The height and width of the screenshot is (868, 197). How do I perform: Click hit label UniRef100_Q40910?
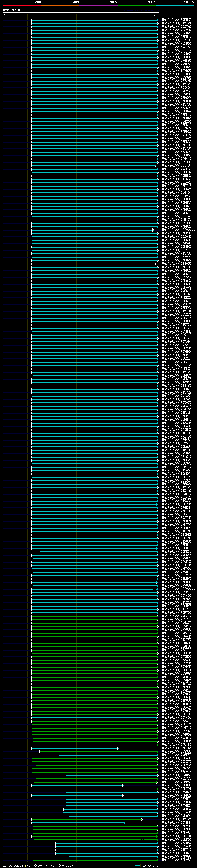click(x=176, y=382)
